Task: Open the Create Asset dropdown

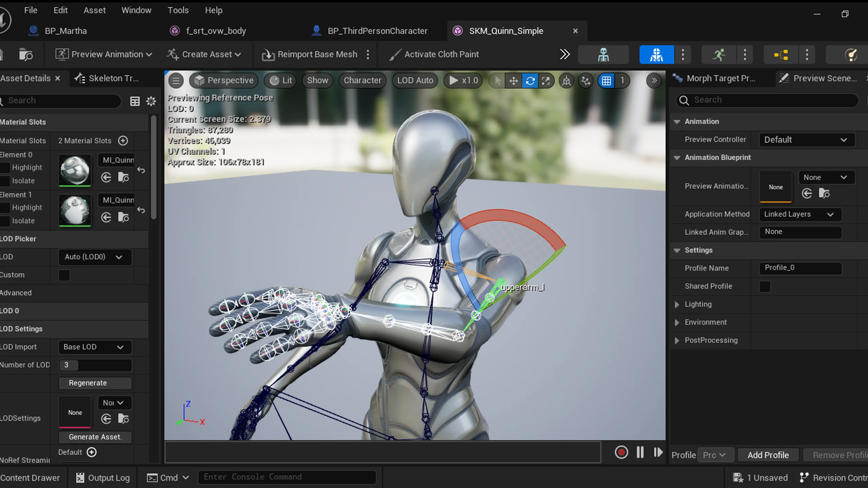Action: pos(203,54)
